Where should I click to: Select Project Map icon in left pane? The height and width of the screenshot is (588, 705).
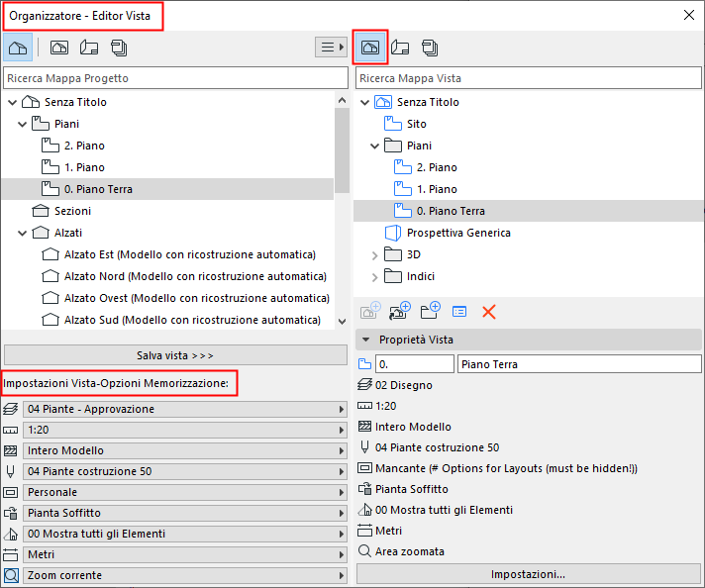[x=18, y=48]
